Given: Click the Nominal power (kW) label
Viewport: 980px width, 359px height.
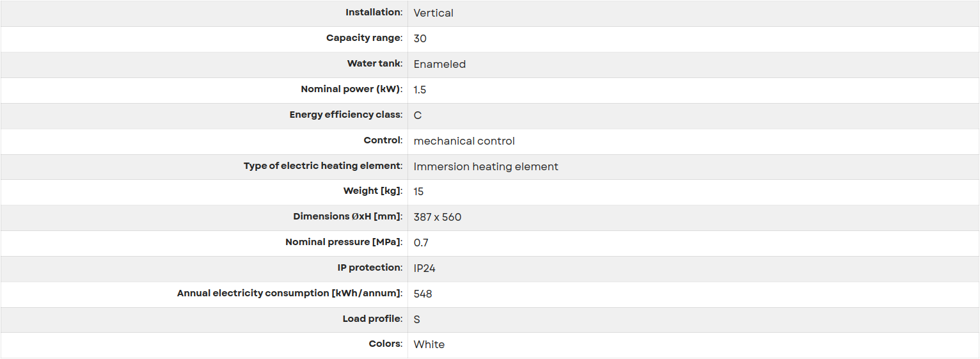Looking at the screenshot, I should click(352, 90).
